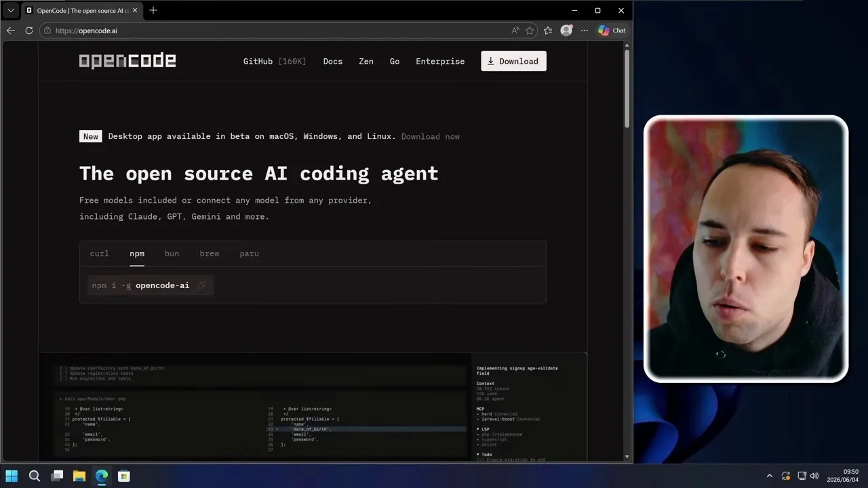Image resolution: width=868 pixels, height=488 pixels.
Task: Switch to the paru install tab
Action: [x=249, y=253]
